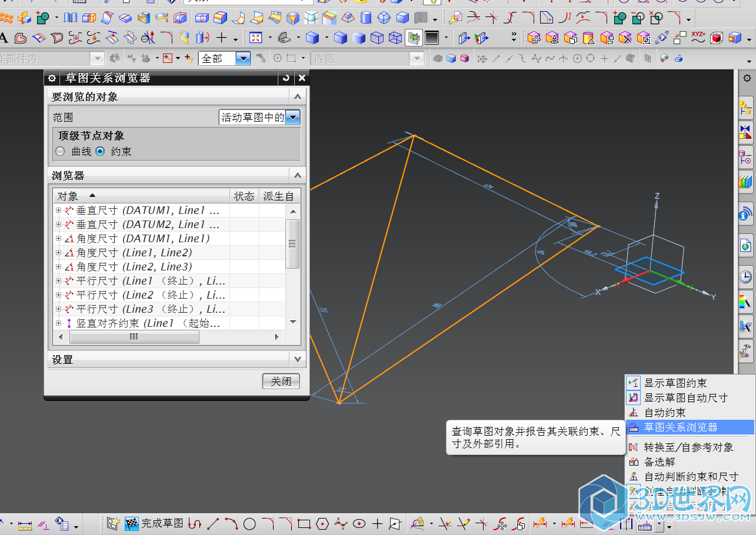Click the list's scroll-down arrow
This screenshot has width=756, height=535.
click(x=292, y=322)
